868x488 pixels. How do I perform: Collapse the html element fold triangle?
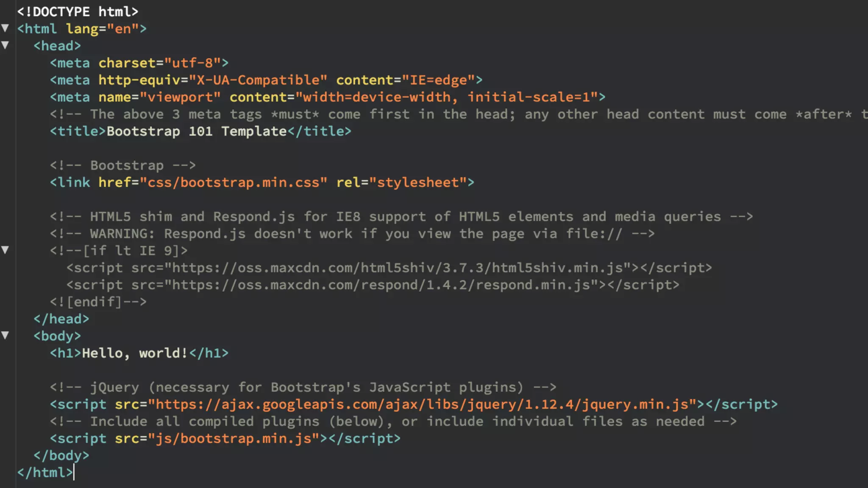click(5, 28)
